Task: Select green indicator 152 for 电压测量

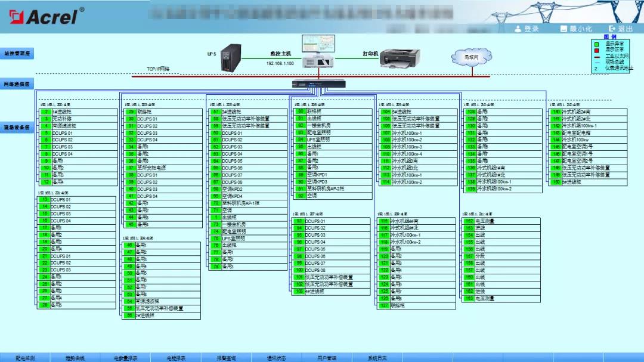Action: tap(469, 221)
